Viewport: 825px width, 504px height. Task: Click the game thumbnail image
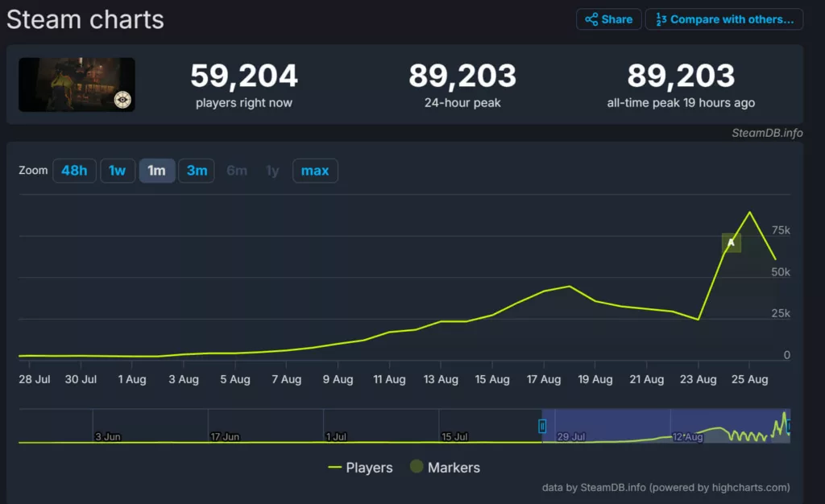(77, 85)
